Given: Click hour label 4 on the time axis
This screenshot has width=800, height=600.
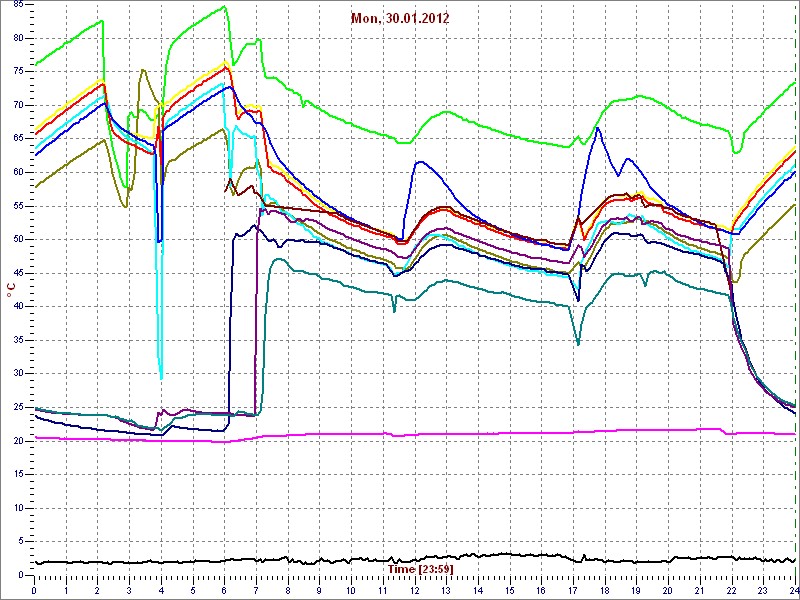Looking at the screenshot, I should (x=161, y=590).
